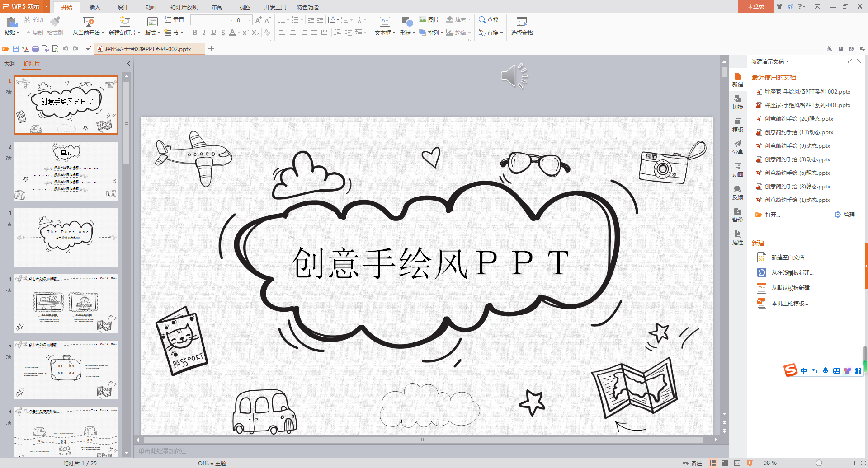Open the Properties (属性) sidebar panel
Screen dimensions: 868x468
coord(738,238)
